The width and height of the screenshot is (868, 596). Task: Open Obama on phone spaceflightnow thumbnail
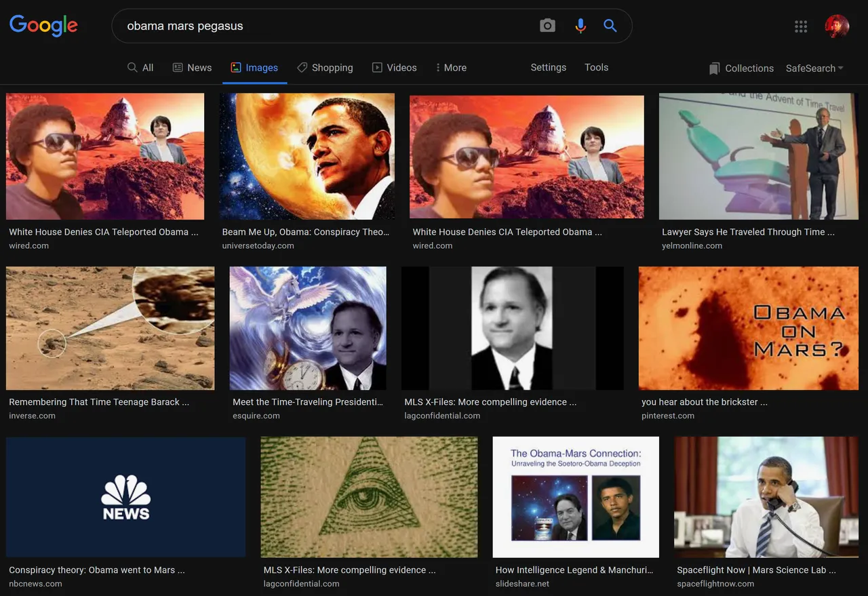point(766,497)
